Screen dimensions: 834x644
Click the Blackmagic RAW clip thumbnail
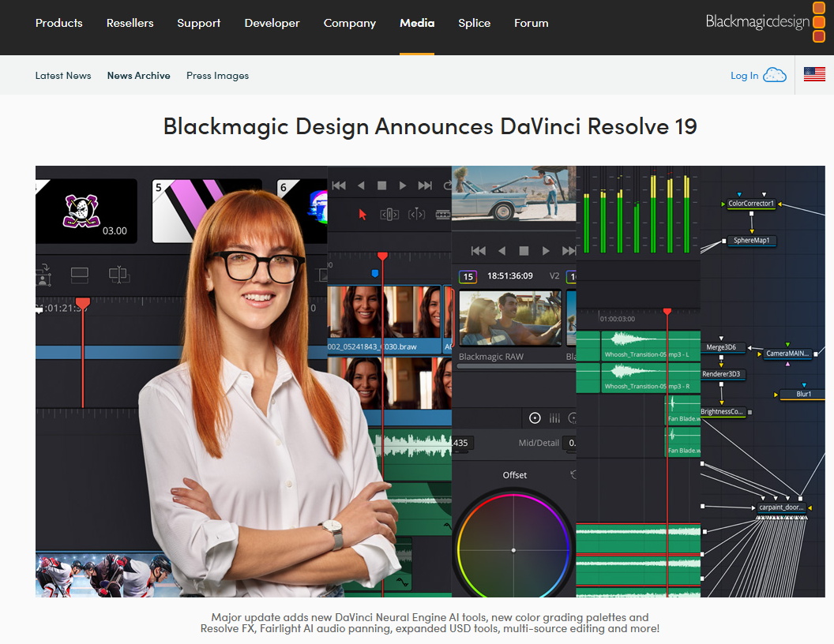pos(509,318)
